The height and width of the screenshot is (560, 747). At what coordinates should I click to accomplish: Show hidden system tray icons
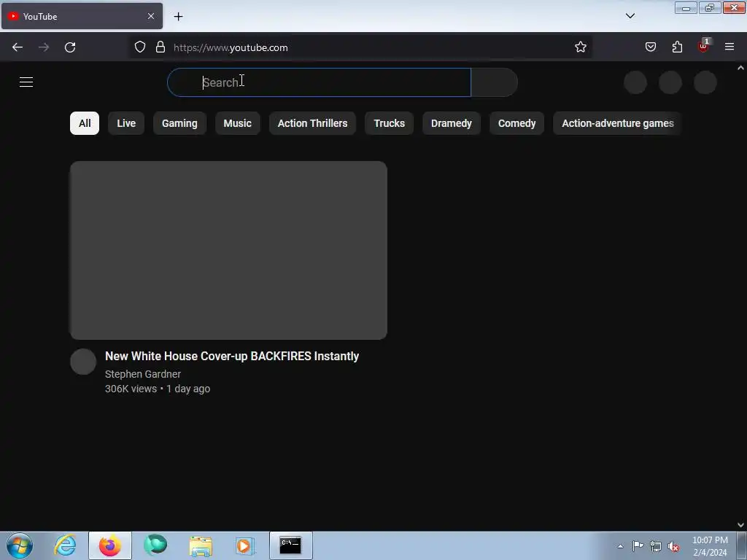pos(620,546)
